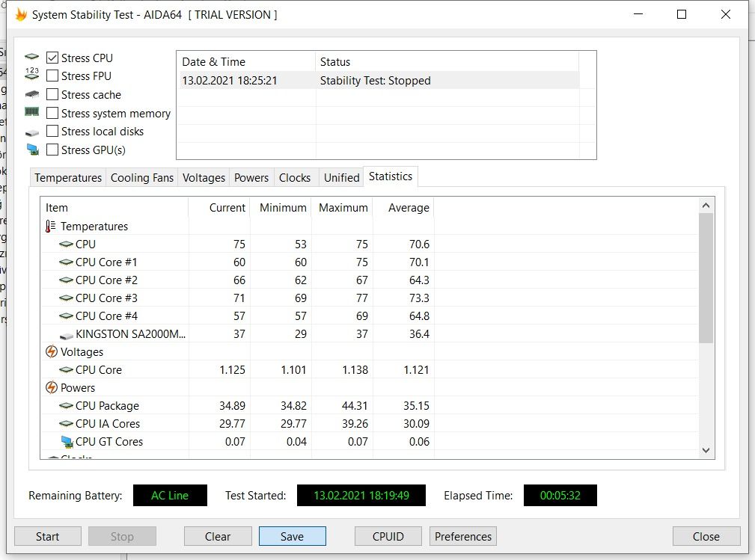Click the cache chip icon beside Stress cache
Screen dimensions: 755x560
(31, 93)
